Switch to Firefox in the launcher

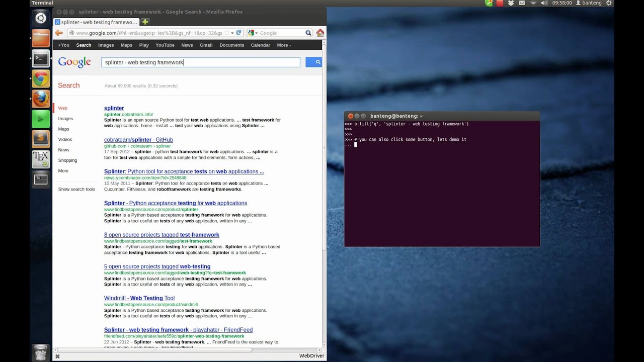(x=41, y=99)
